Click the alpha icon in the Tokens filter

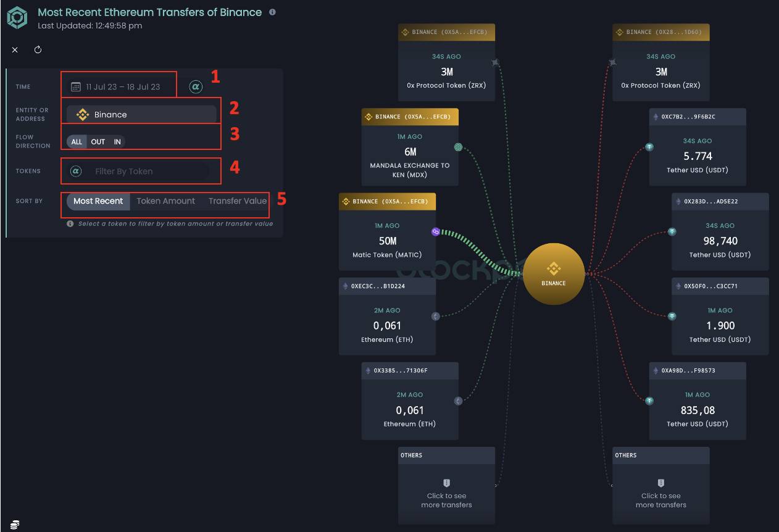(76, 171)
